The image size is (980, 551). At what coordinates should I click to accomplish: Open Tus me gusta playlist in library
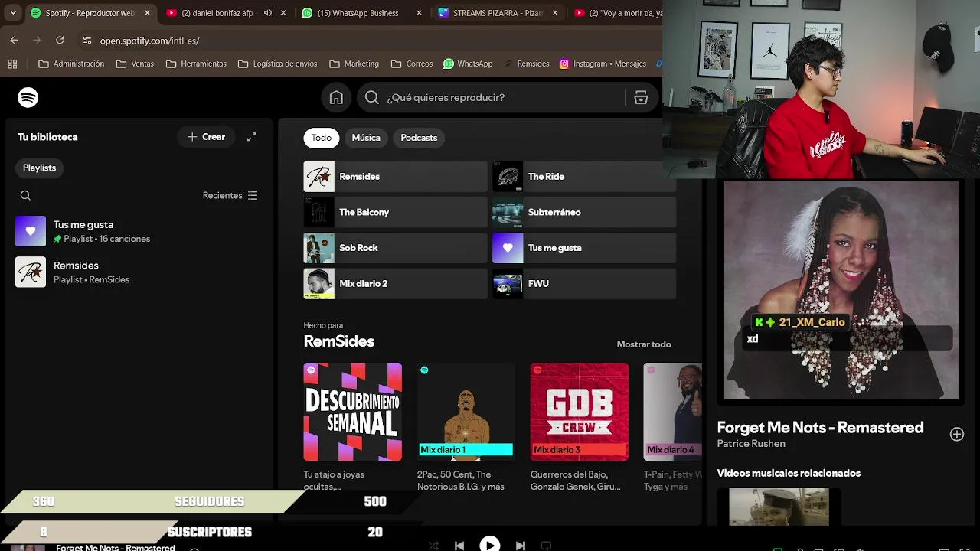pyautogui.click(x=139, y=231)
